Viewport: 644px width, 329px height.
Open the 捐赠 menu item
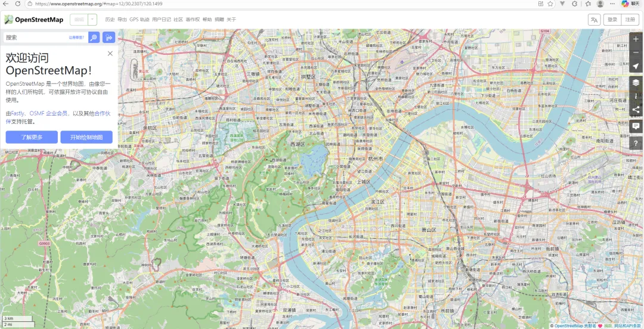click(x=219, y=19)
